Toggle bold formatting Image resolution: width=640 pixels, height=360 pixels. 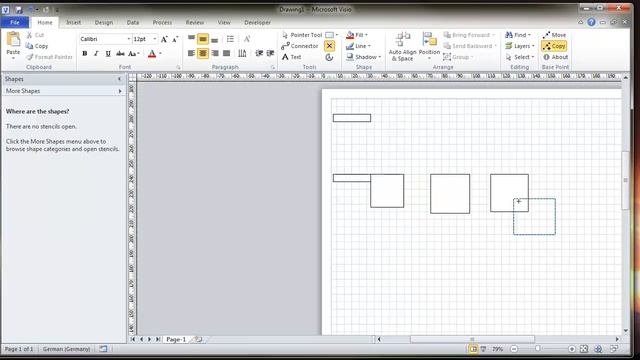pyautogui.click(x=84, y=53)
